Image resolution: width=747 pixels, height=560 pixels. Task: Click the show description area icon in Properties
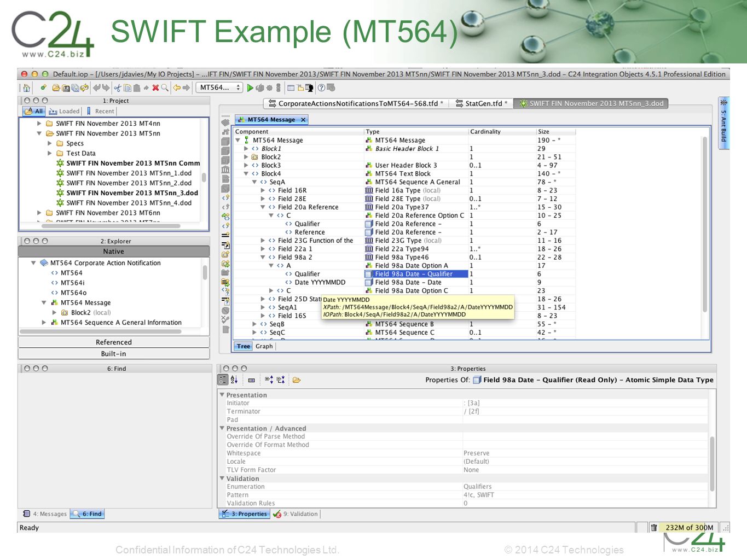(252, 380)
